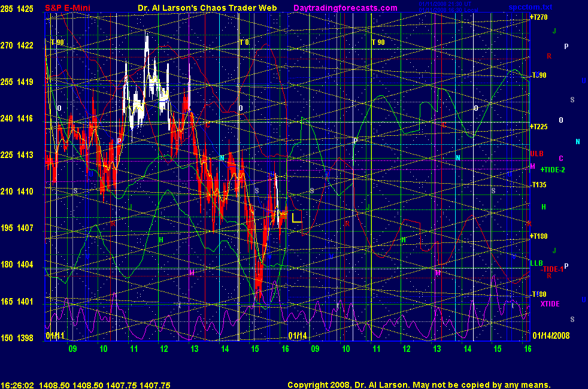The image size is (588, 389).
Task: Click the +T270 line label
Action: point(539,17)
